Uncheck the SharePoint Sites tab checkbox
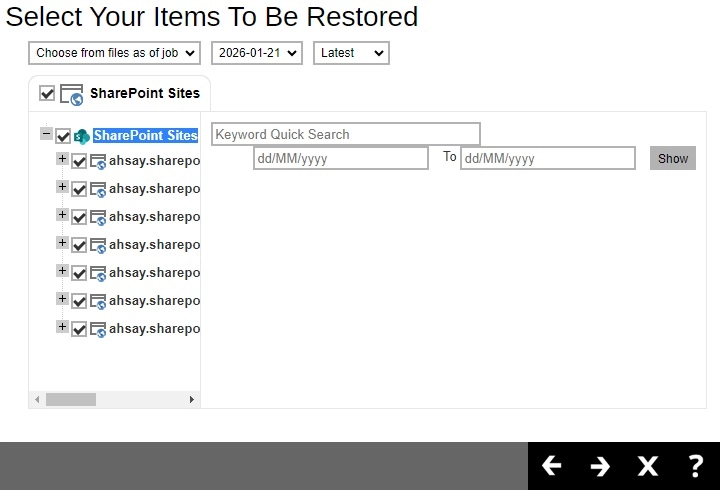Screen dimensions: 720x490 tap(47, 93)
